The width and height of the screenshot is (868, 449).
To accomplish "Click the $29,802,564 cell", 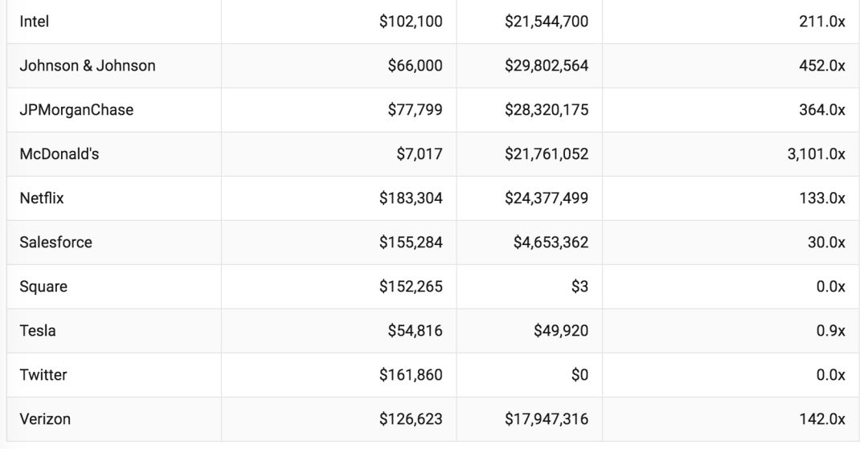I will (x=547, y=66).
